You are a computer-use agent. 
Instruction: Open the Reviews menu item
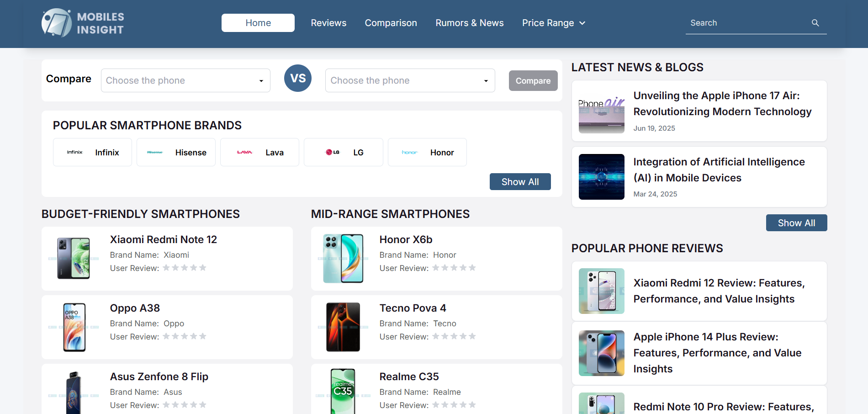point(328,23)
